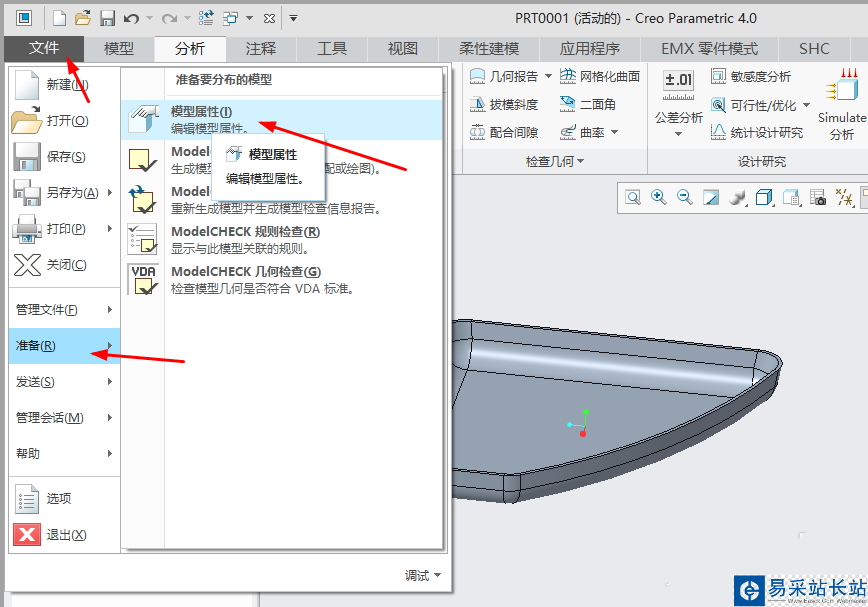
Task: Select ModelCHECK 几何检查(G)
Action: pos(282,279)
